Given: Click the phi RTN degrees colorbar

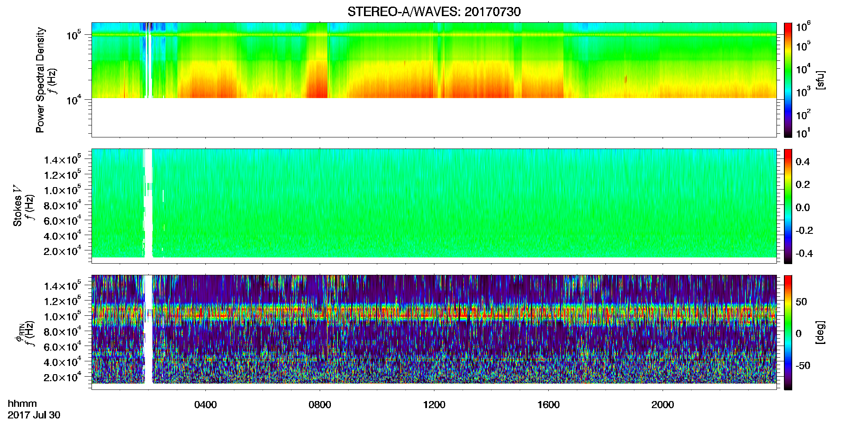Looking at the screenshot, I should point(788,332).
